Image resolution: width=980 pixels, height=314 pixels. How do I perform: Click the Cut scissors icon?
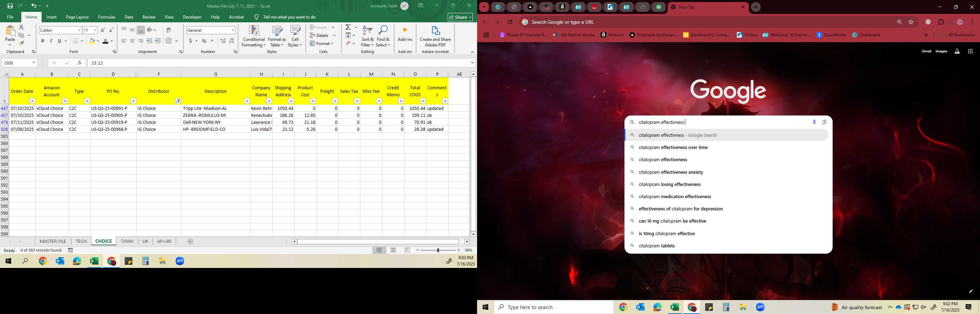pos(21,27)
